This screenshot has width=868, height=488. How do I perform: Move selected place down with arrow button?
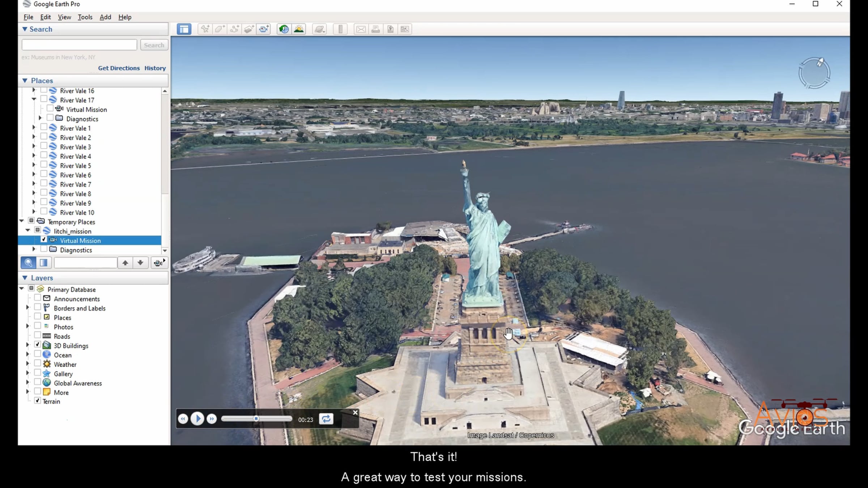[140, 263]
